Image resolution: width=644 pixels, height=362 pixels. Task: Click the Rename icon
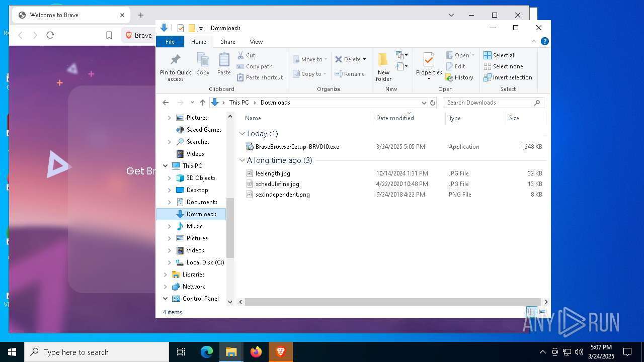click(x=339, y=74)
